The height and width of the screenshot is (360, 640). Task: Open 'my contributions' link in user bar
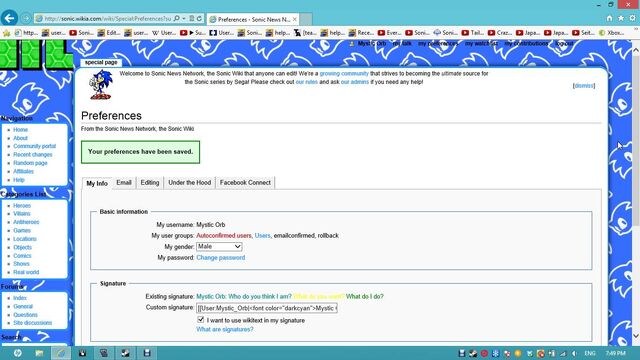coord(526,43)
